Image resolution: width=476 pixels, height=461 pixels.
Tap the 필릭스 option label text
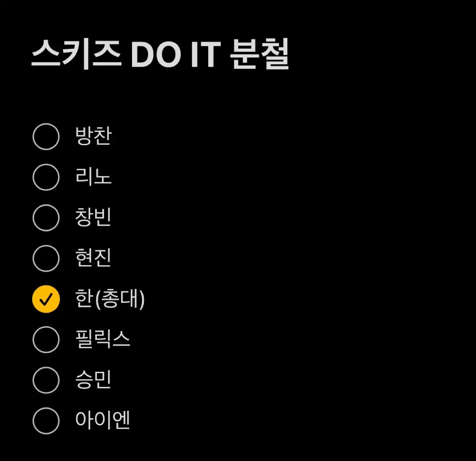(x=103, y=339)
